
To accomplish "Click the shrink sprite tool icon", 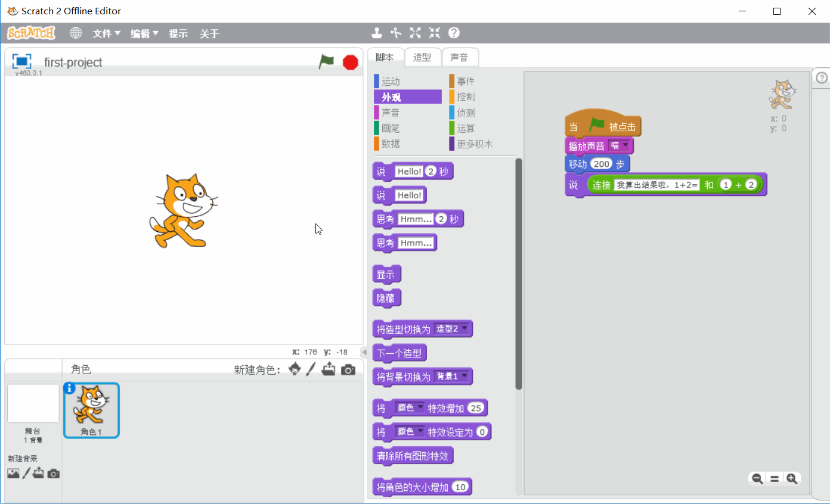I will pos(435,33).
